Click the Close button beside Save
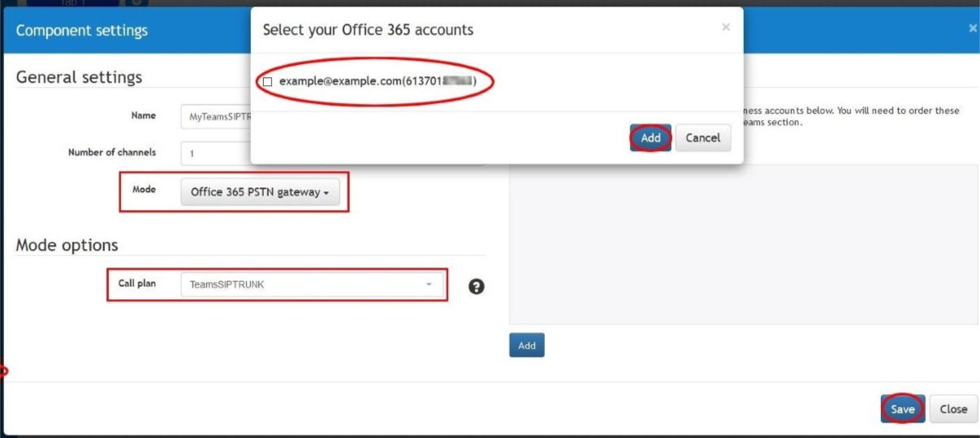The height and width of the screenshot is (438, 980). (x=953, y=409)
